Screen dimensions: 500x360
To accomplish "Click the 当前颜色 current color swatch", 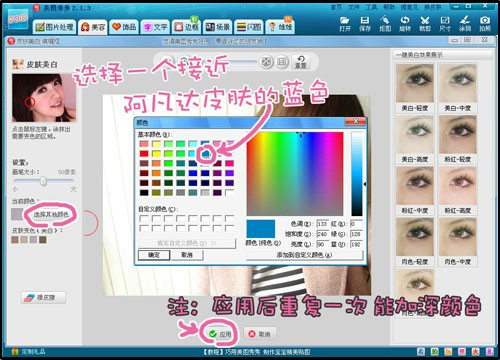I will 17,214.
